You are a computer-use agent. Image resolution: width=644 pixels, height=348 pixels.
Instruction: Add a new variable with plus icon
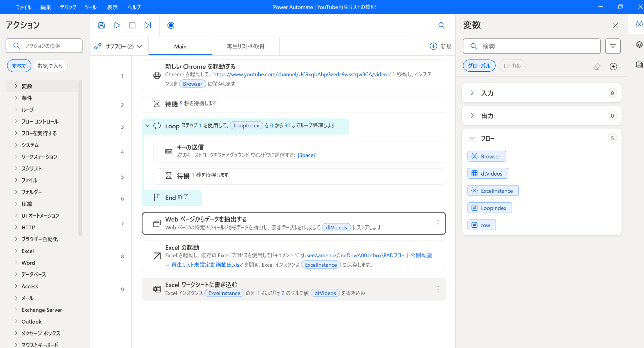click(613, 66)
